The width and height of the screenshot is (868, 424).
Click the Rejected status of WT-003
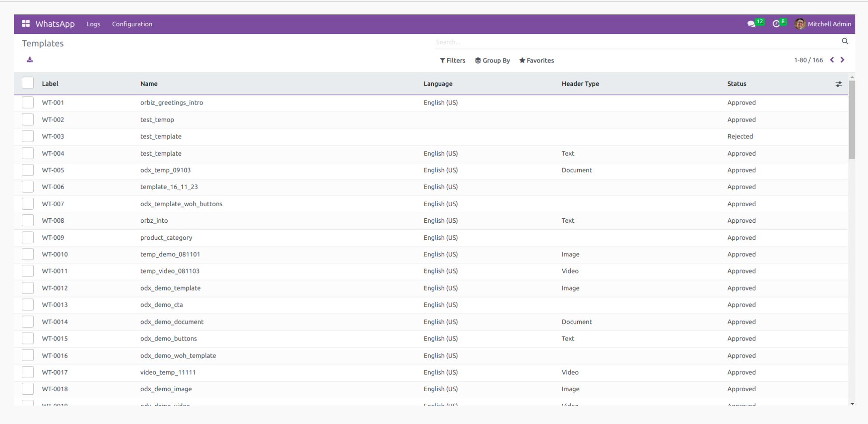click(740, 136)
